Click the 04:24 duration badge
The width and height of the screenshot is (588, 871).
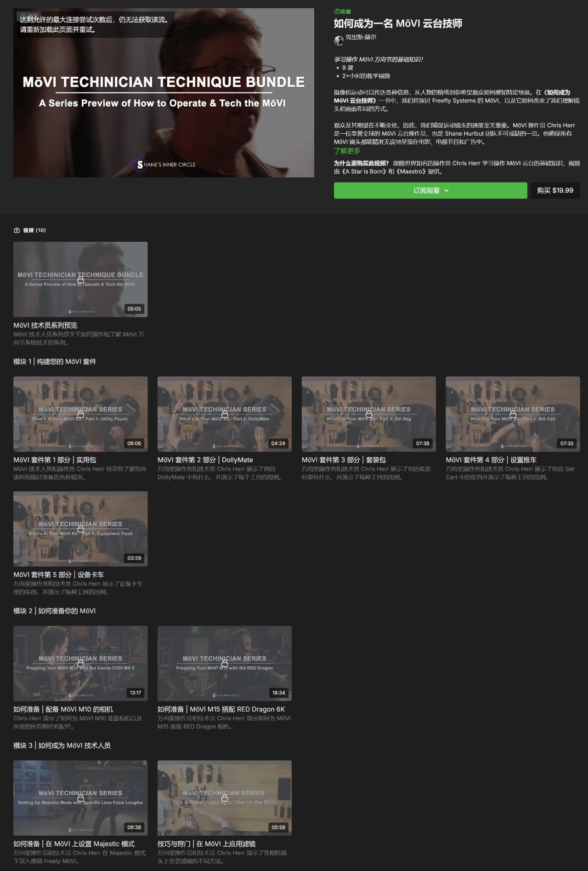[x=278, y=444]
